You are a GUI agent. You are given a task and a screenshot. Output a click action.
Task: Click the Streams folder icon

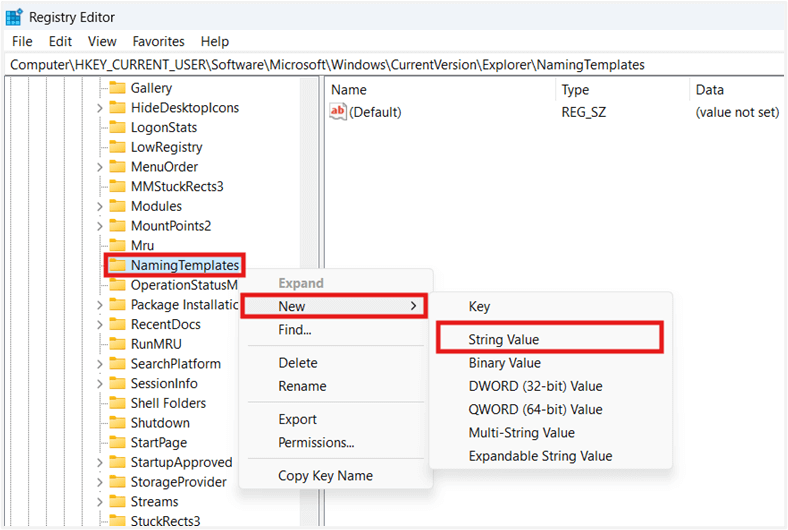117,501
